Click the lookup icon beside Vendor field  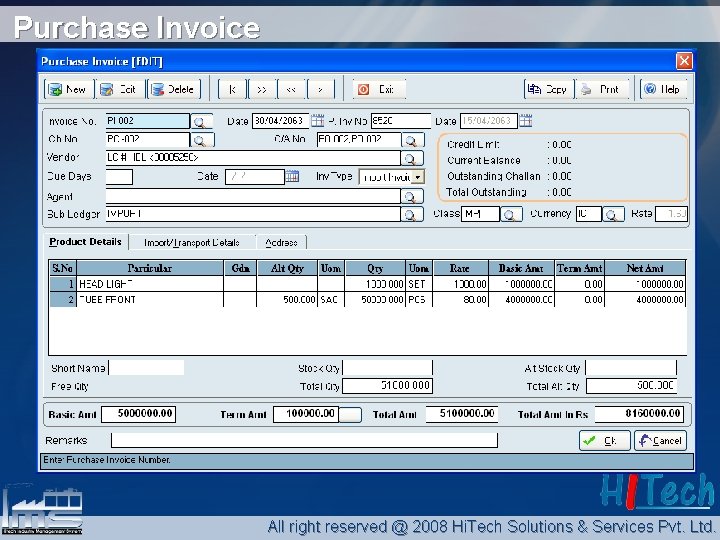click(411, 158)
